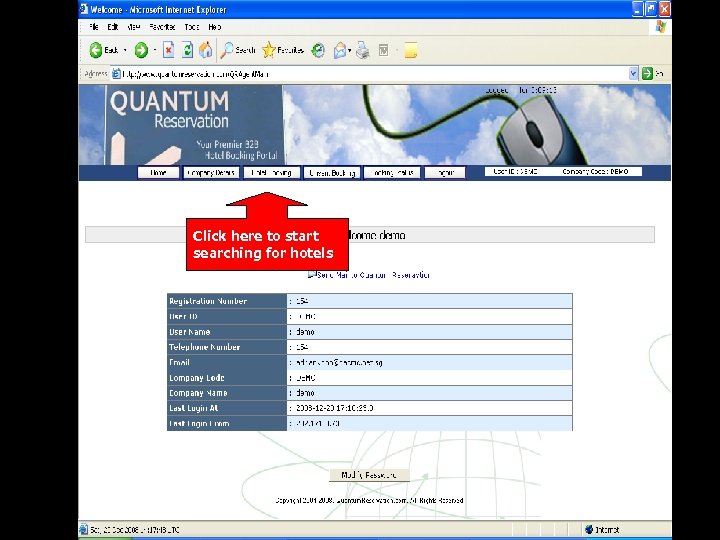This screenshot has width=720, height=540.
Task: Open the Edit menu
Action: (112, 27)
